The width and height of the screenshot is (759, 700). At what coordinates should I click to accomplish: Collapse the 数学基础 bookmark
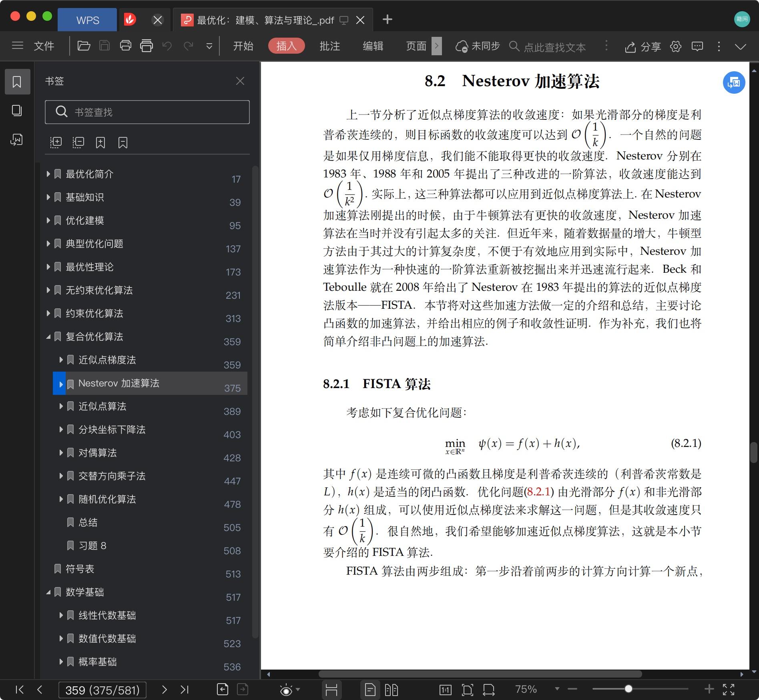click(48, 592)
